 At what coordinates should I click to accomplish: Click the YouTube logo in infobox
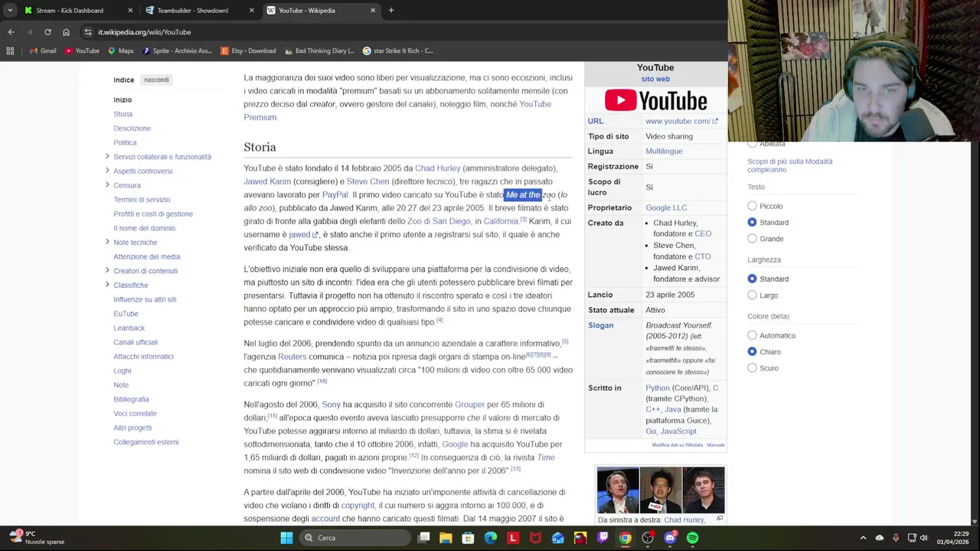[x=655, y=100]
